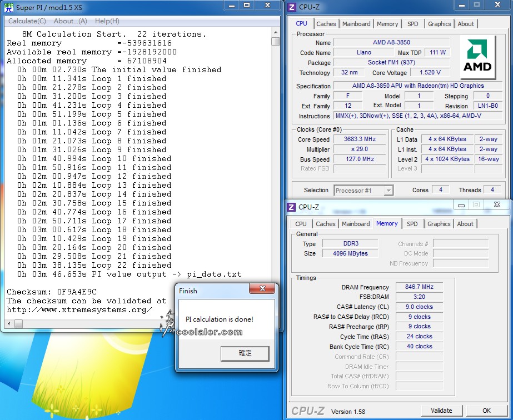Click the Llano Code Name value
This screenshot has height=420, width=513.
pos(364,52)
